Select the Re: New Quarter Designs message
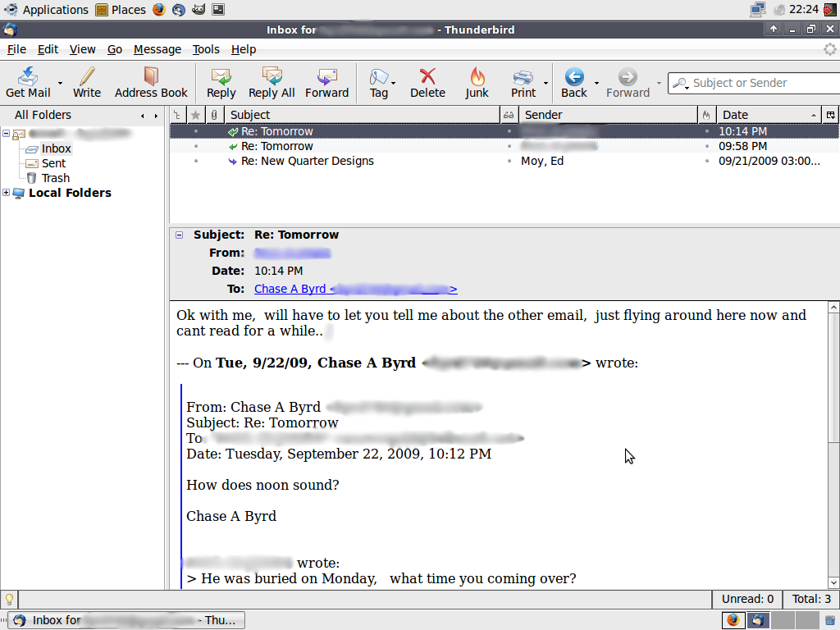 pyautogui.click(x=504, y=161)
